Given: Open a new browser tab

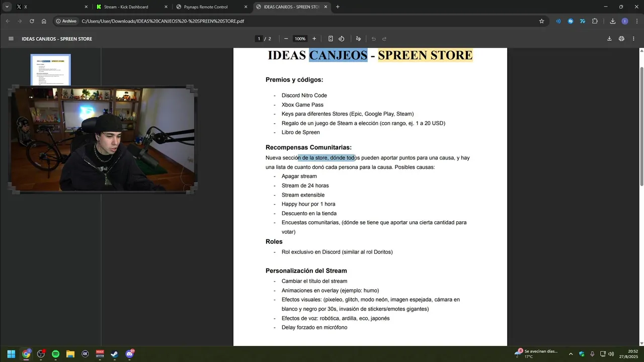Looking at the screenshot, I should [338, 7].
